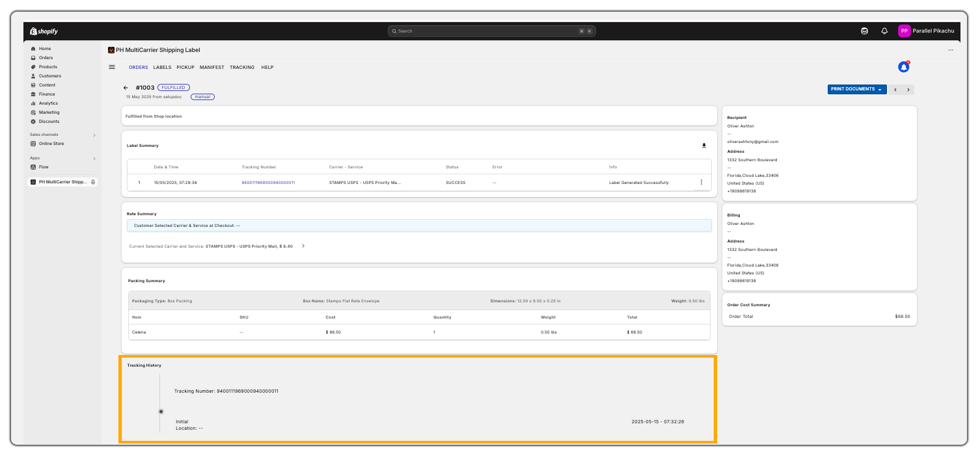Open the Parallel Pikachu account menu
This screenshot has width=980, height=461.
925,31
